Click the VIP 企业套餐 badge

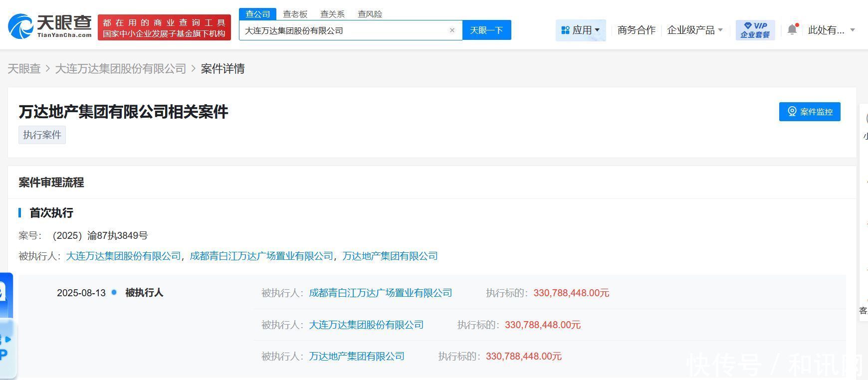pos(755,30)
